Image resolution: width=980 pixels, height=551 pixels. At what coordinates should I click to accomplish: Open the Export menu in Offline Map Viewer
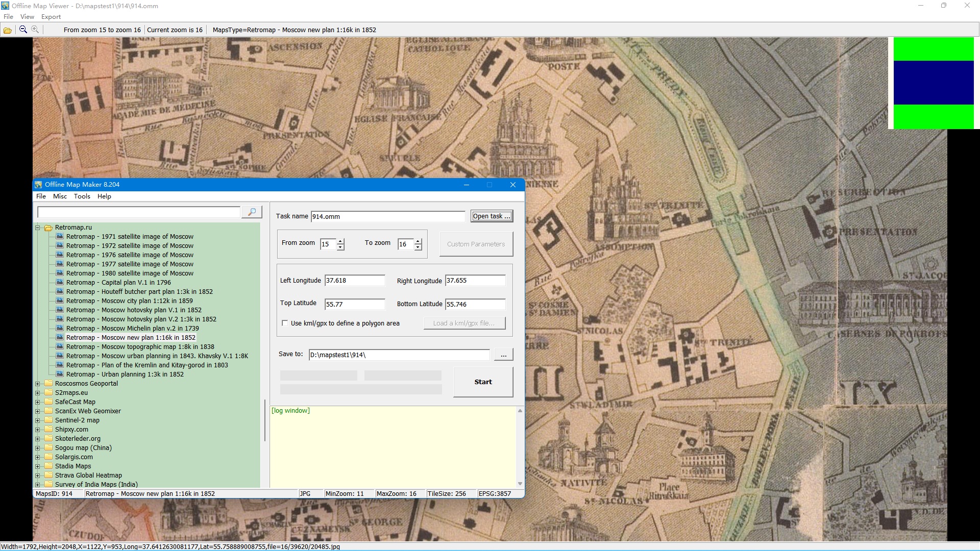[x=51, y=17]
